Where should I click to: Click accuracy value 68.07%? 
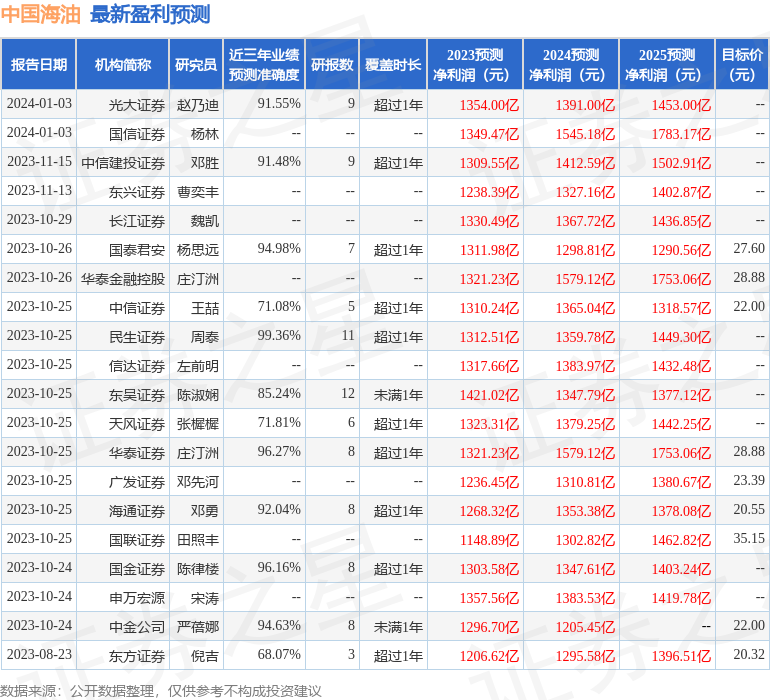point(279,654)
